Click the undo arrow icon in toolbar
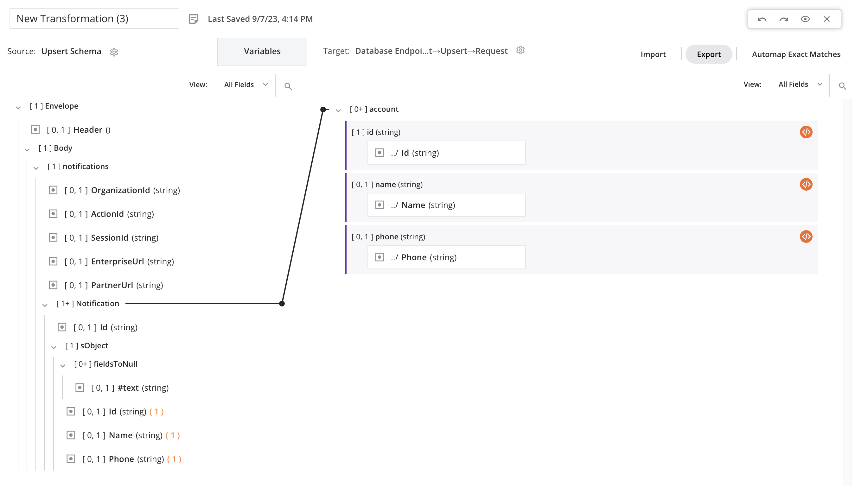The width and height of the screenshot is (868, 486). point(762,19)
